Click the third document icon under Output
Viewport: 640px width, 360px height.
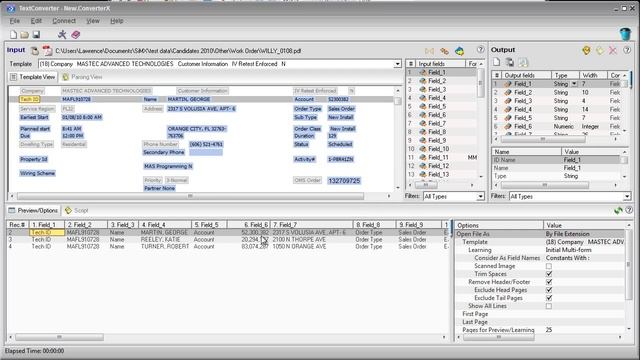(x=523, y=62)
